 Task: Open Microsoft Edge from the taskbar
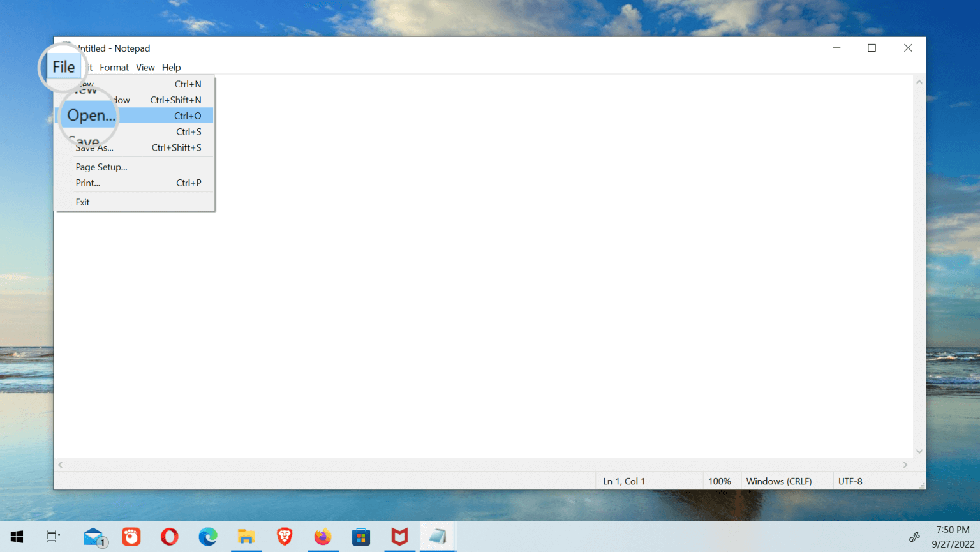point(208,537)
